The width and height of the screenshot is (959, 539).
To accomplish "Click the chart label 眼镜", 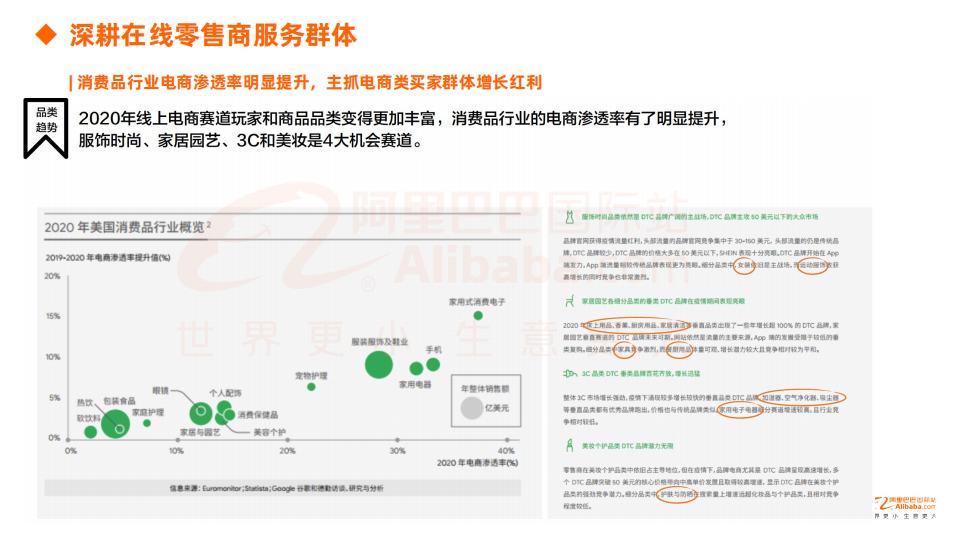I will click(160, 390).
